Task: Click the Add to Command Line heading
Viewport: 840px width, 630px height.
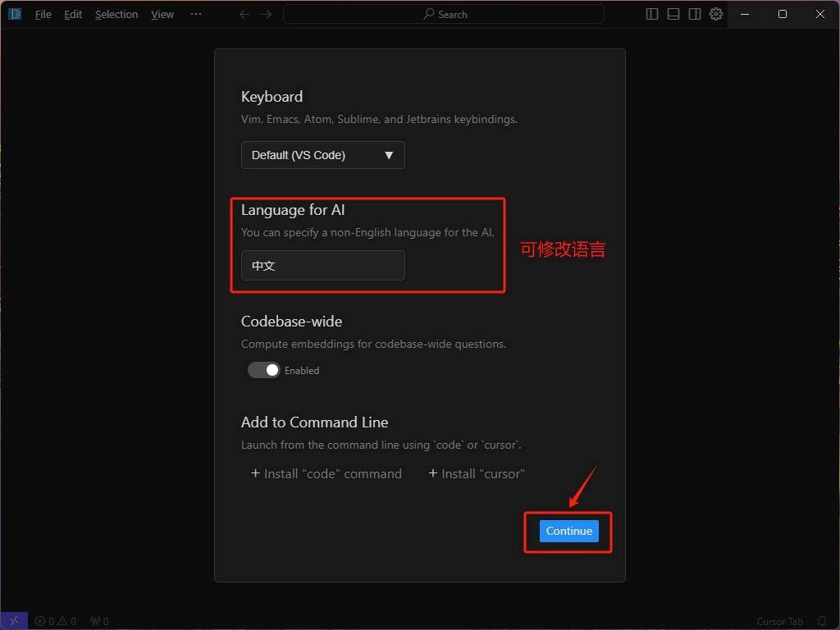Action: coord(314,422)
